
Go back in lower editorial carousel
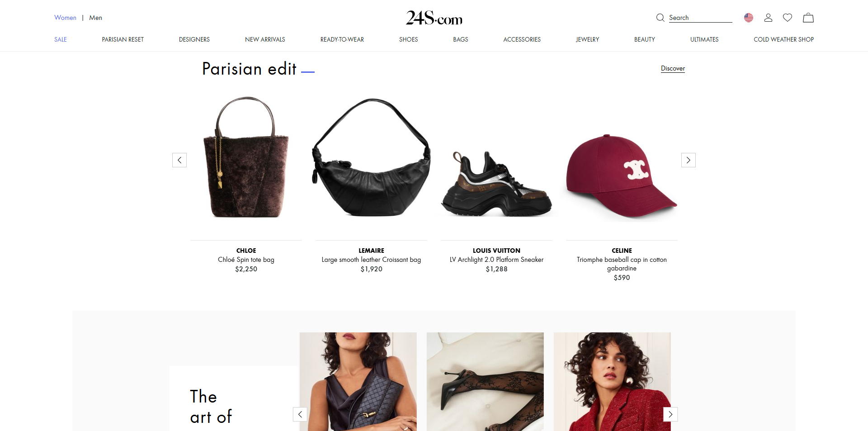300,414
